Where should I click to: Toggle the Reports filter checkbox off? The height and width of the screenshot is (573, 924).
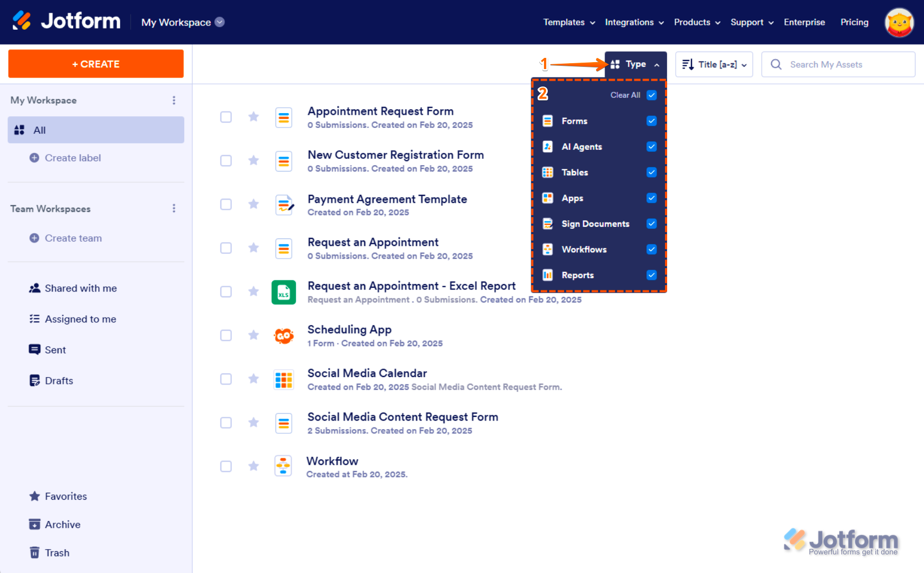[651, 275]
